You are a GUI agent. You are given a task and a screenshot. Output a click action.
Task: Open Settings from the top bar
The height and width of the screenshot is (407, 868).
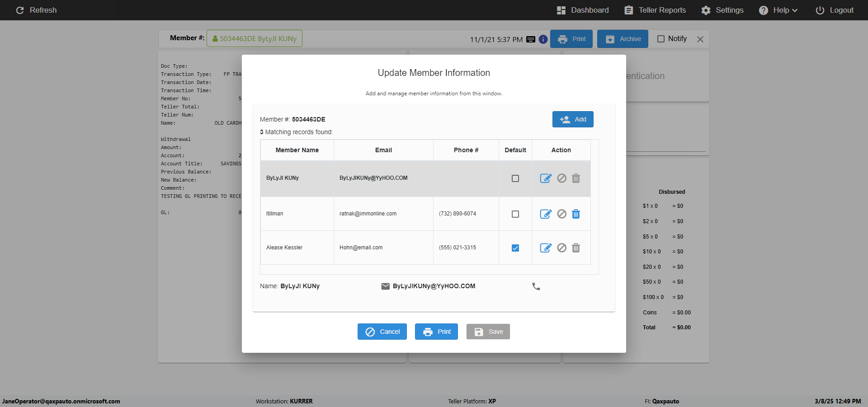pyautogui.click(x=722, y=10)
